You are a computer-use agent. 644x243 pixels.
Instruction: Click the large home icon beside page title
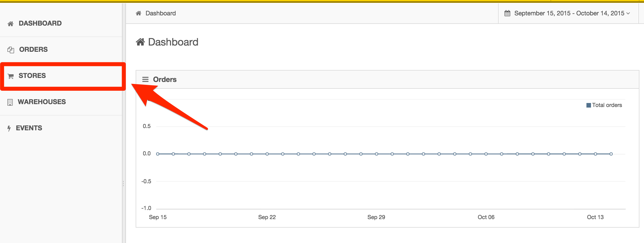140,42
